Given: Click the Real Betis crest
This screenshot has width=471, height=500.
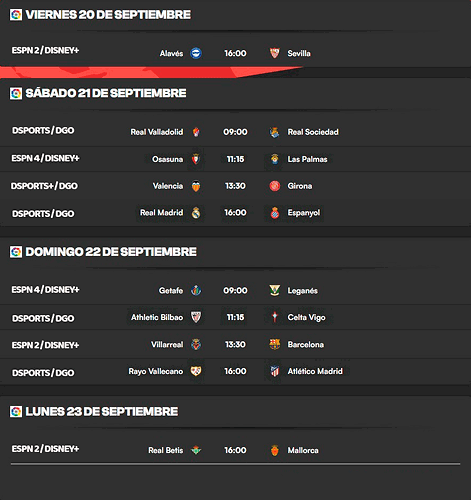Looking at the screenshot, I should [196, 450].
